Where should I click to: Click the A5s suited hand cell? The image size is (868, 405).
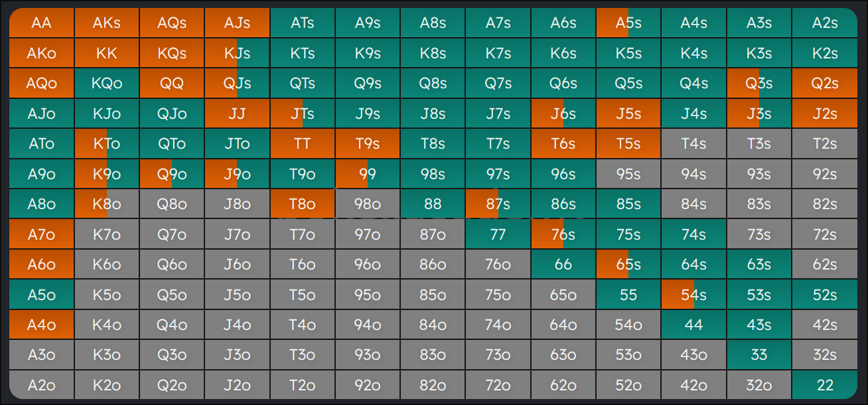[628, 23]
